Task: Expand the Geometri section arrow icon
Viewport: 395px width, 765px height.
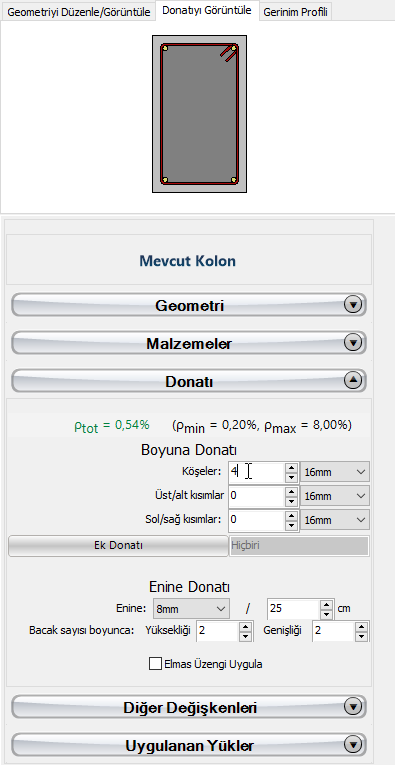Action: (x=353, y=305)
